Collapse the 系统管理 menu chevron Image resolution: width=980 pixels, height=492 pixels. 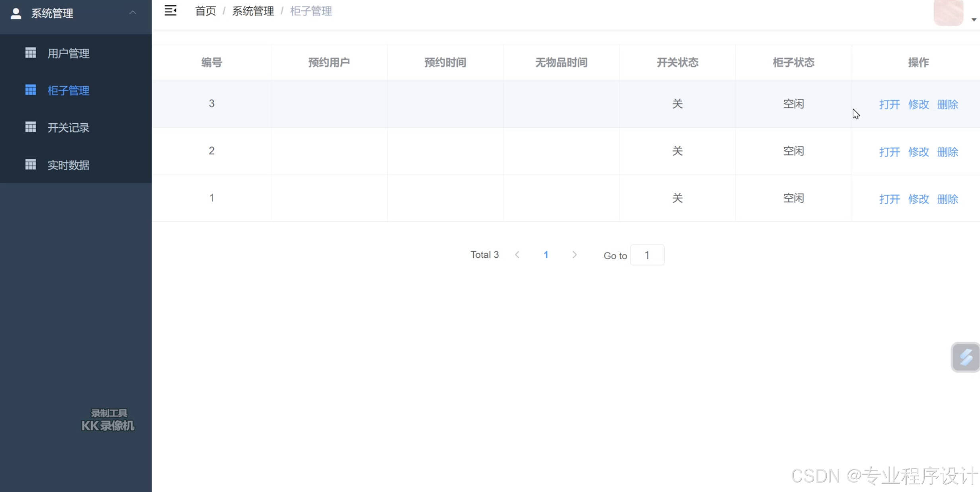click(x=133, y=13)
